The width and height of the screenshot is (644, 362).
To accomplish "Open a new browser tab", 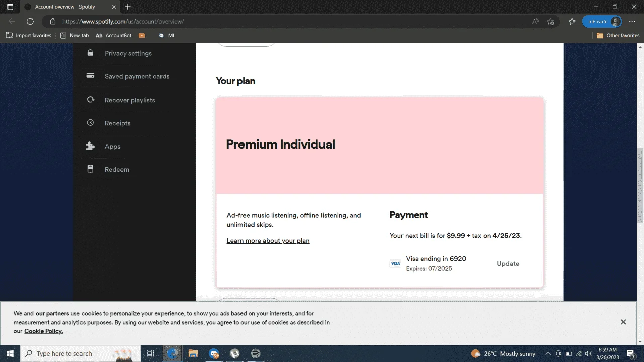I will pyautogui.click(x=128, y=7).
